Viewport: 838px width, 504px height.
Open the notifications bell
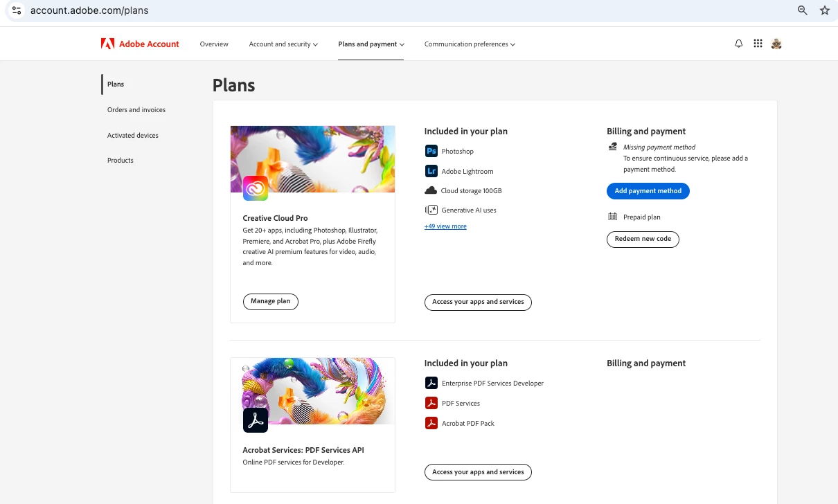pos(739,44)
